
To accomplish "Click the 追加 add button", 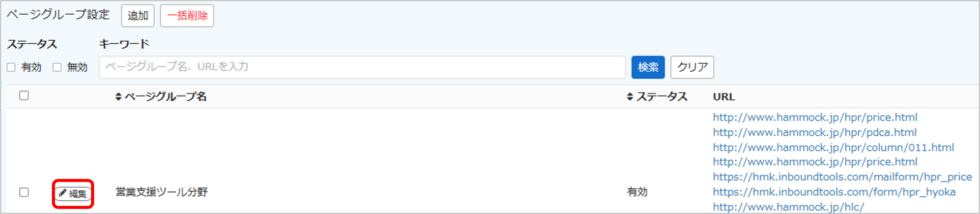I will [x=138, y=16].
